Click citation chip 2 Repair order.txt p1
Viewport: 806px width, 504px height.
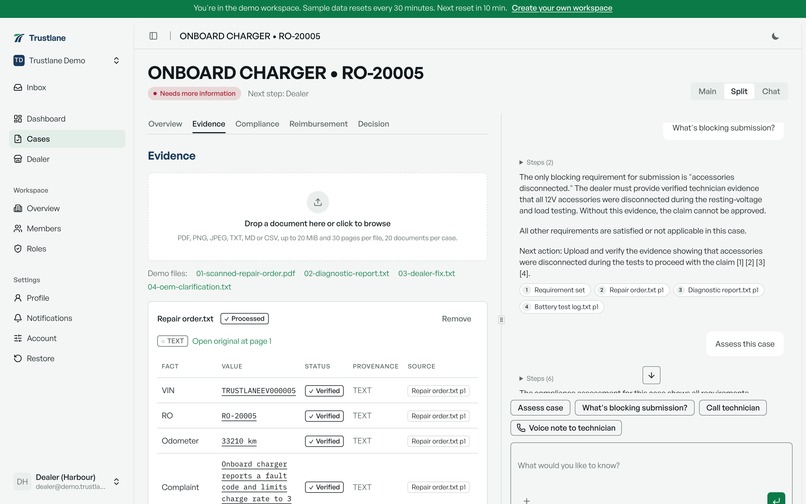click(x=631, y=290)
